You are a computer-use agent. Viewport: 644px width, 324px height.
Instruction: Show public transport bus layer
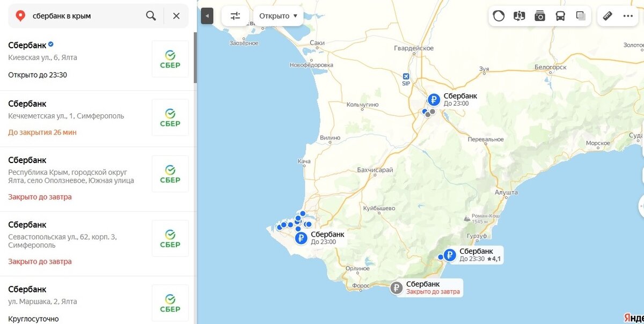[x=560, y=16]
